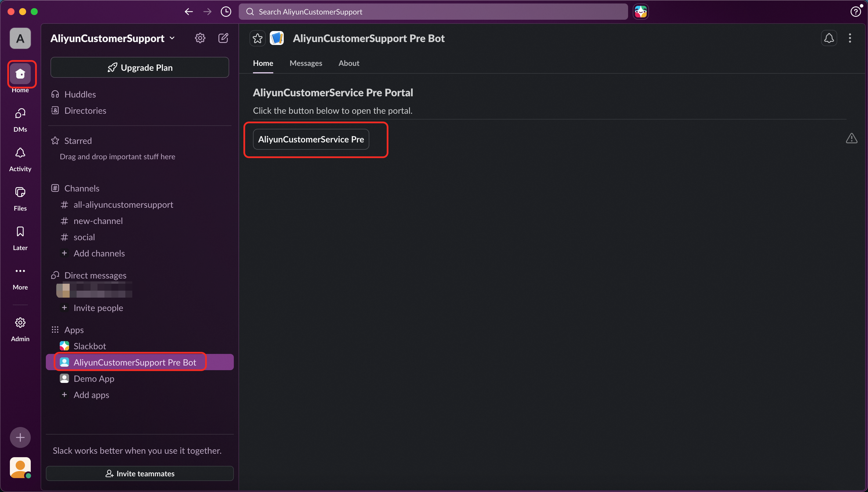Image resolution: width=868 pixels, height=492 pixels.
Task: Click the Invite teammates button
Action: click(x=140, y=473)
